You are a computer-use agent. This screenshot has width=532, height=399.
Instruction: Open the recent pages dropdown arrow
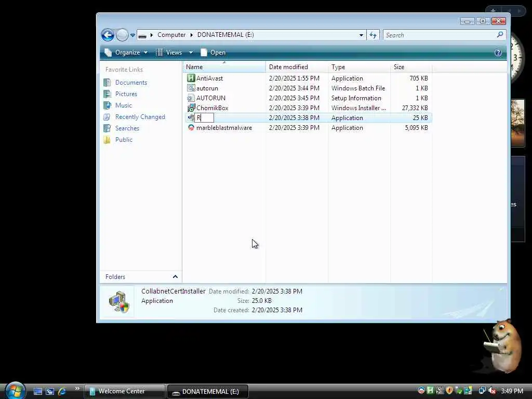pyautogui.click(x=132, y=35)
